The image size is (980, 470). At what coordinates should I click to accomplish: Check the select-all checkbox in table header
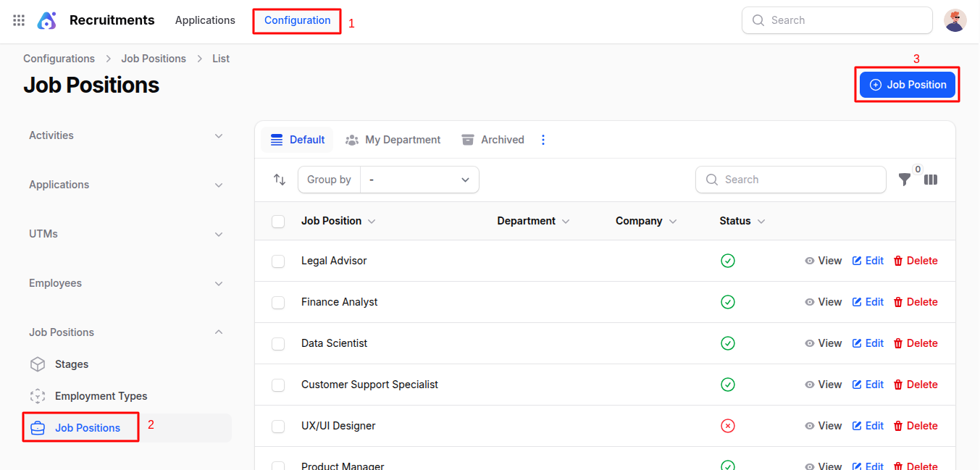(x=278, y=221)
